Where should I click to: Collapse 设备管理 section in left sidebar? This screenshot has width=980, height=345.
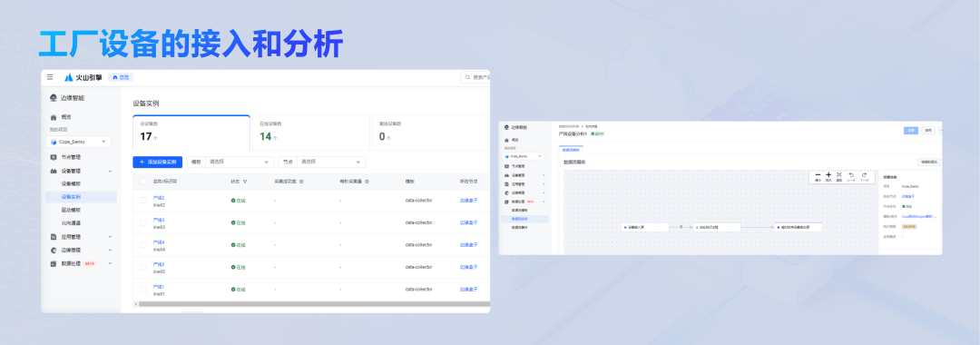click(110, 171)
